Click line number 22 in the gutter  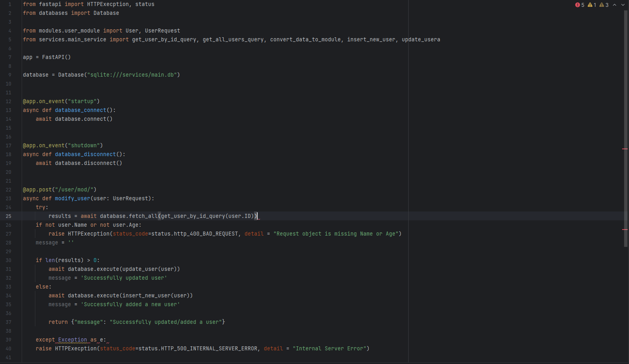[8, 189]
